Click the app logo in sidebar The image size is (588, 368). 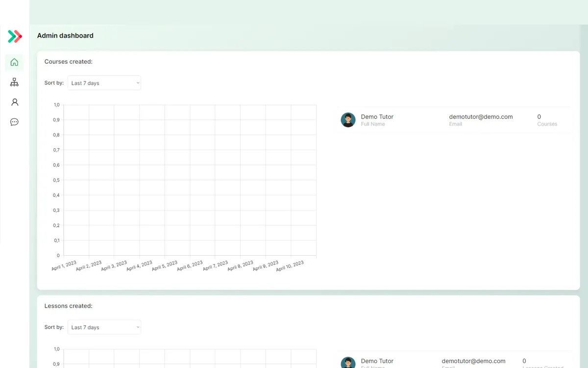pos(15,36)
